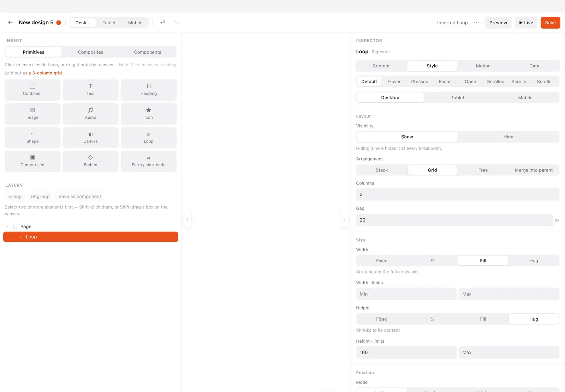Click the orange Save button
The height and width of the screenshot is (392, 565).
pyautogui.click(x=550, y=23)
